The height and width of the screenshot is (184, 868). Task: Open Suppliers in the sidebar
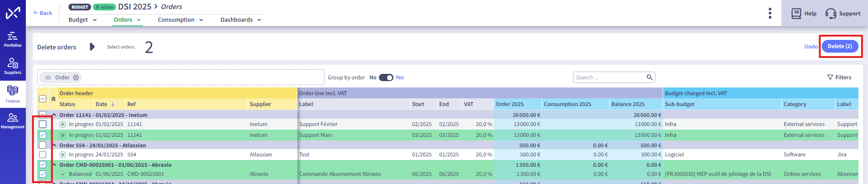[13, 66]
